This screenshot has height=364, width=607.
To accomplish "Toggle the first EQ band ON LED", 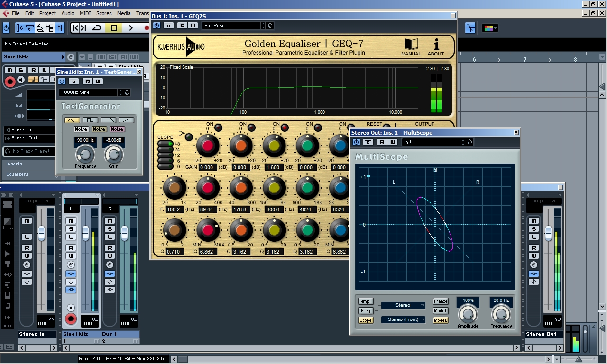I will pos(218,127).
